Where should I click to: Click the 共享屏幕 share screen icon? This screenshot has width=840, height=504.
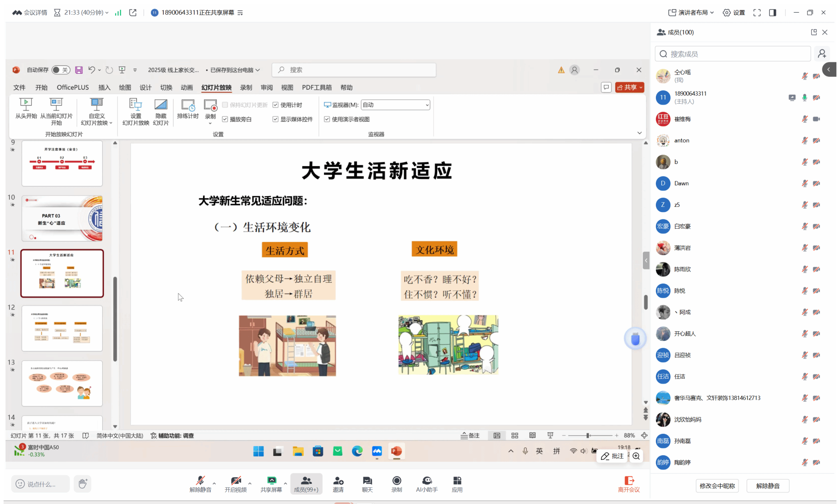coord(272,481)
